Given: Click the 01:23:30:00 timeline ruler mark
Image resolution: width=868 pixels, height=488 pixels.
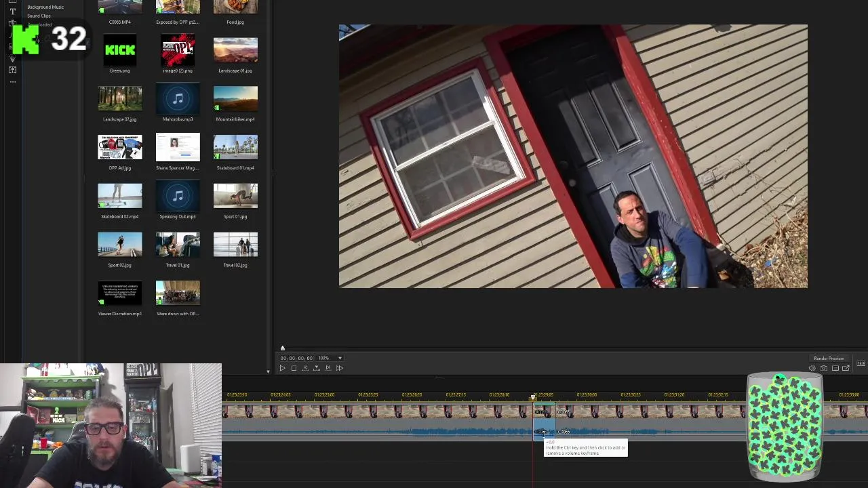Looking at the screenshot, I should point(587,395).
